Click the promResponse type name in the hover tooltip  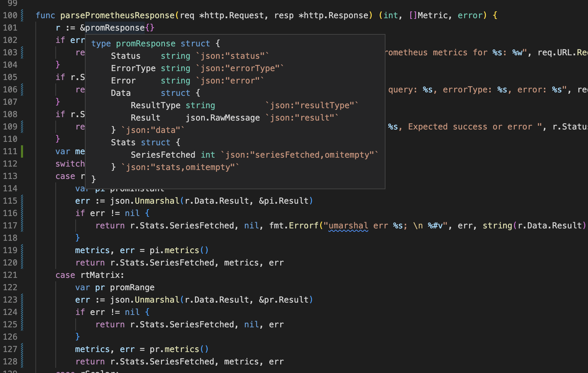pos(145,43)
